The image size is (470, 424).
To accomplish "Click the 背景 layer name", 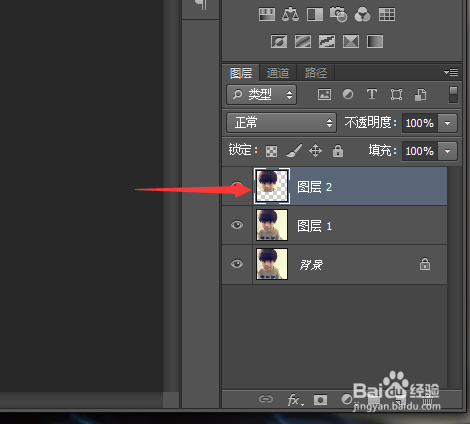I will click(x=311, y=265).
